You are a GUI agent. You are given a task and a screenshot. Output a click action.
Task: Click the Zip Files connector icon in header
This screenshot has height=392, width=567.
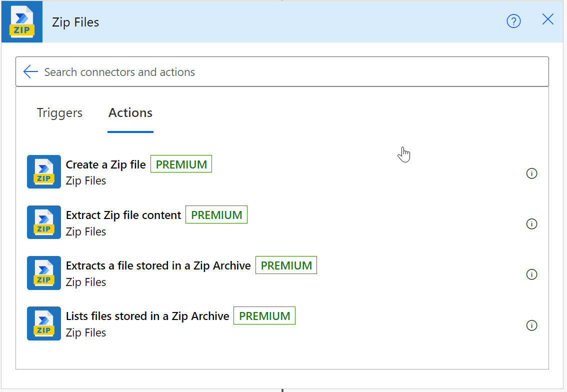21,21
